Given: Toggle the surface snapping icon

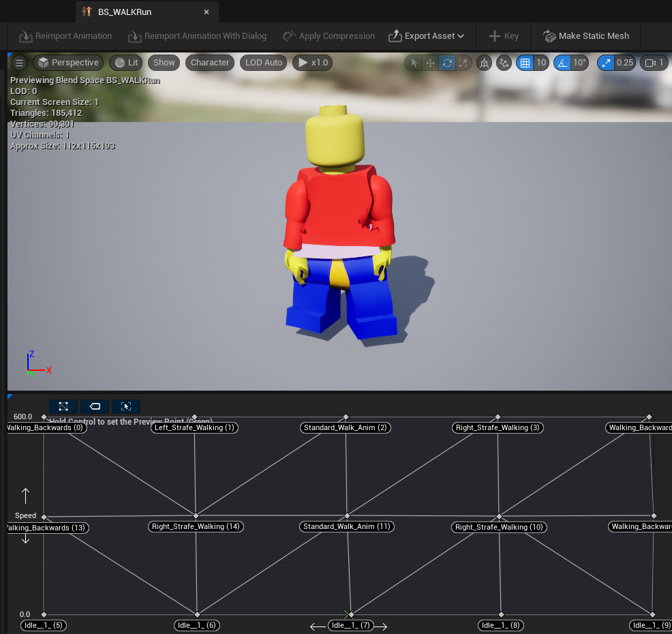Looking at the screenshot, I should tap(504, 63).
